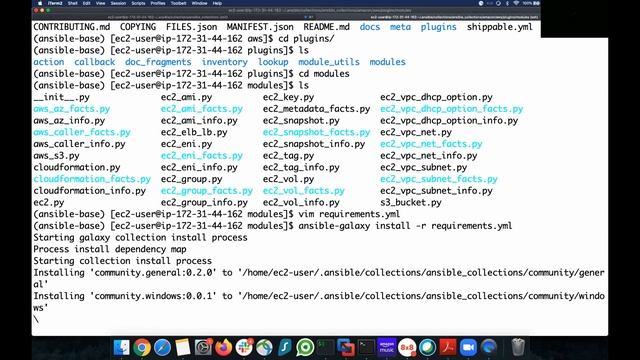The image size is (640, 360).
Task: Click the 'callback' directory name
Action: [94, 62]
